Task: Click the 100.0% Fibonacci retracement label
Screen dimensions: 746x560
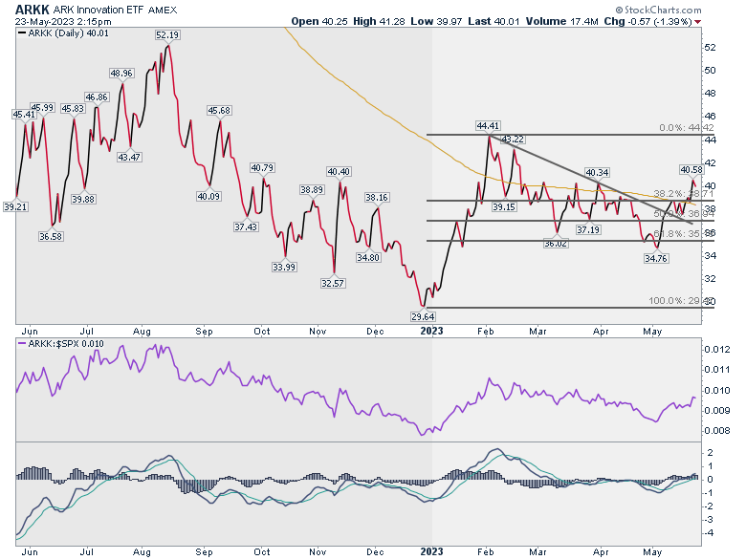Action: tap(682, 301)
